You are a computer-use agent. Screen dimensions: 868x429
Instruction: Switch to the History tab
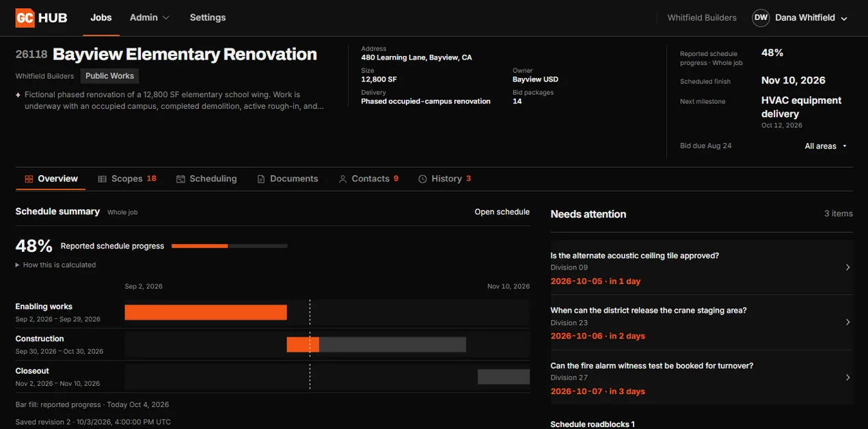tap(444, 179)
